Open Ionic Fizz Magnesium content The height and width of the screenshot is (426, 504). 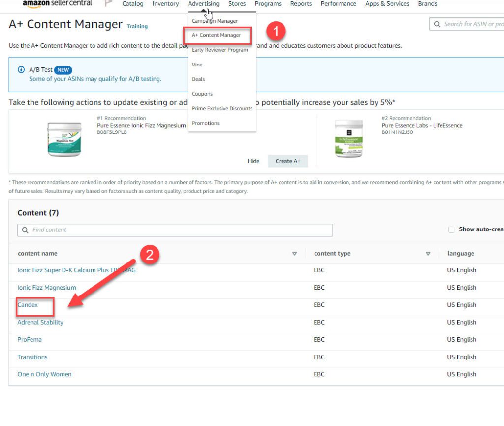coord(47,288)
